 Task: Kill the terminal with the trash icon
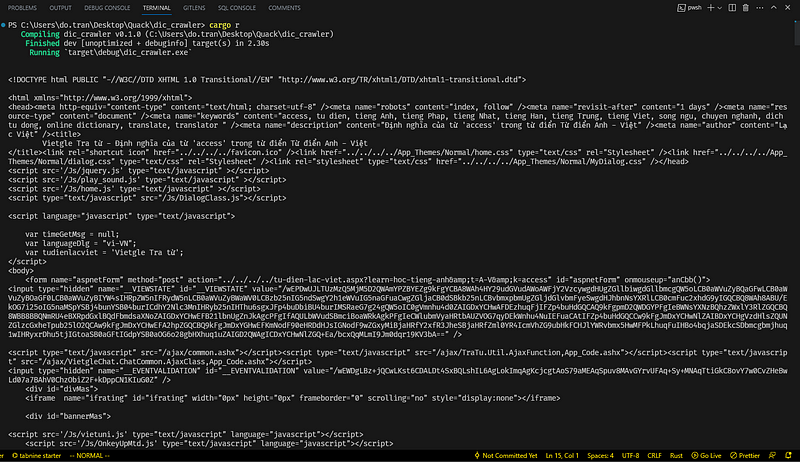(x=745, y=8)
